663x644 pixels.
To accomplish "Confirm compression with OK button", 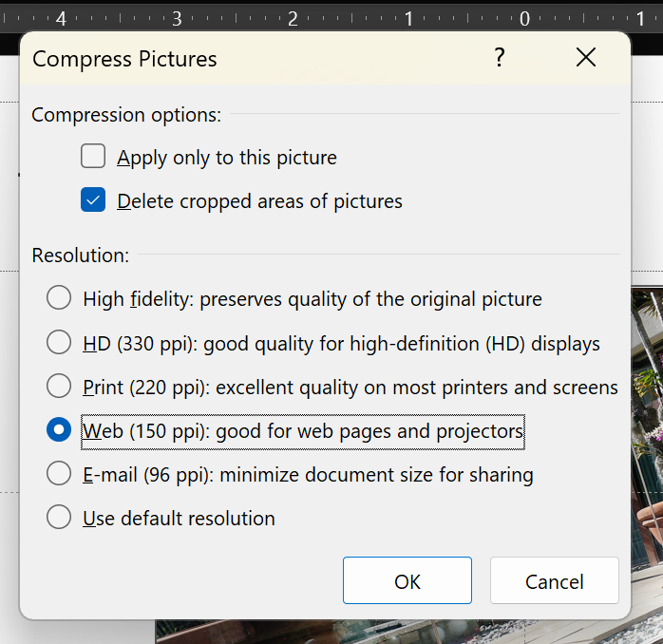I will tap(407, 580).
